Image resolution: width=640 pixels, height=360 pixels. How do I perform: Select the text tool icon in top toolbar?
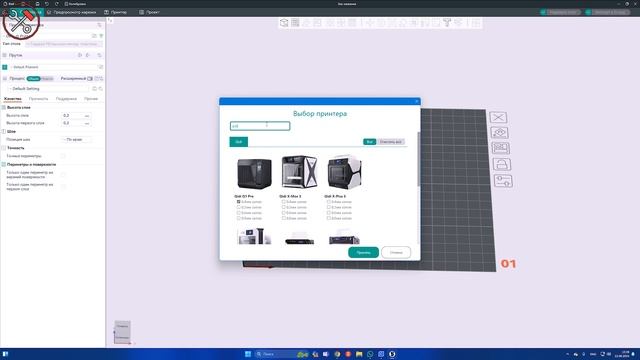coord(447,23)
